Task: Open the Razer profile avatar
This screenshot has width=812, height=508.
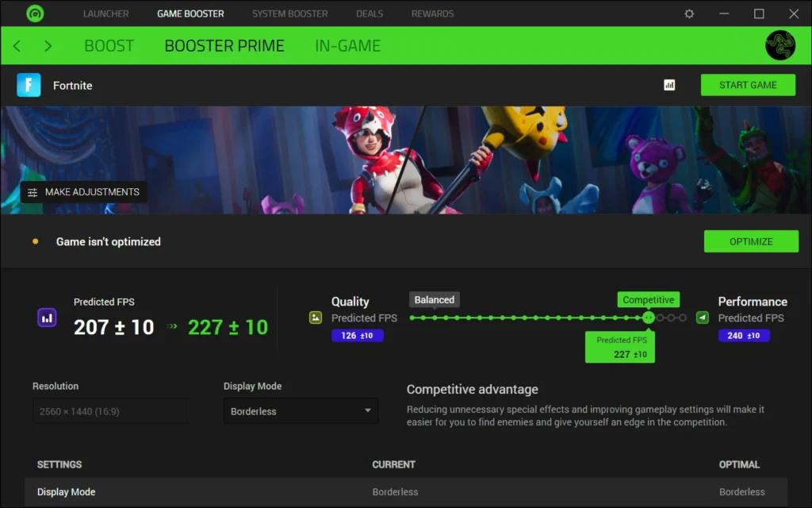Action: coord(780,45)
